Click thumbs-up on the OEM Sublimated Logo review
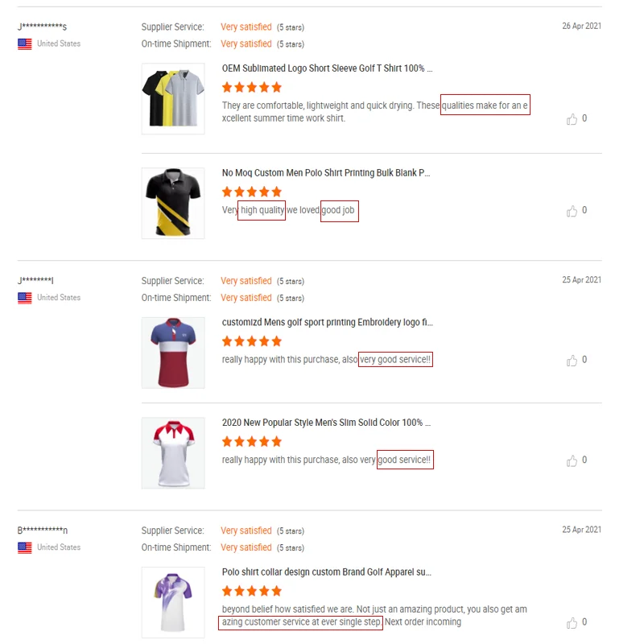The height and width of the screenshot is (644, 644). [x=572, y=119]
